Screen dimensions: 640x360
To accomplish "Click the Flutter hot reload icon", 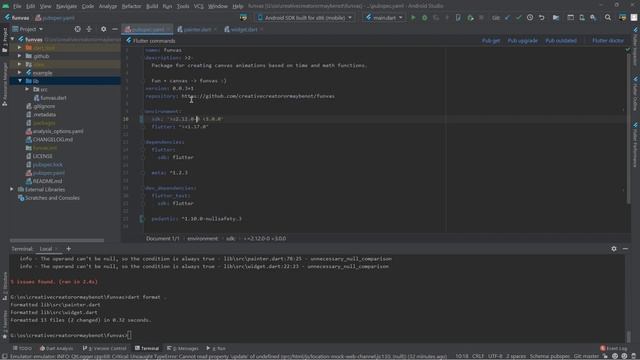I will (447, 18).
